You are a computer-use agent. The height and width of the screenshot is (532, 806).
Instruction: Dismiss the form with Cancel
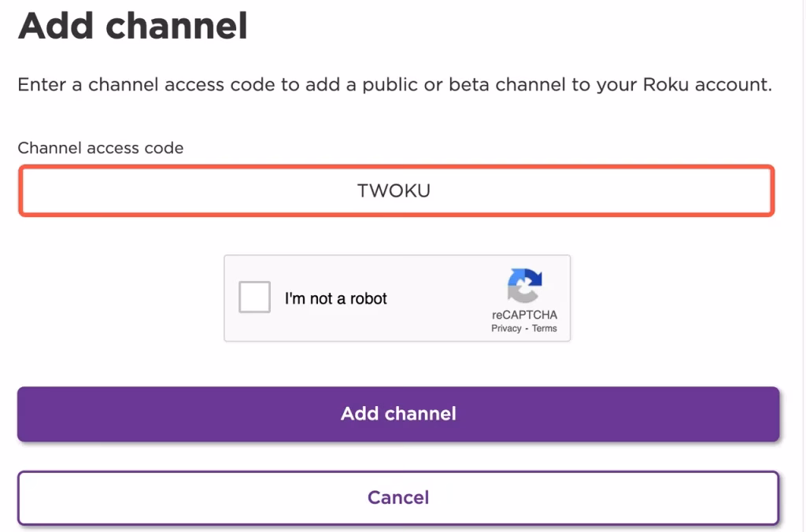click(x=398, y=497)
